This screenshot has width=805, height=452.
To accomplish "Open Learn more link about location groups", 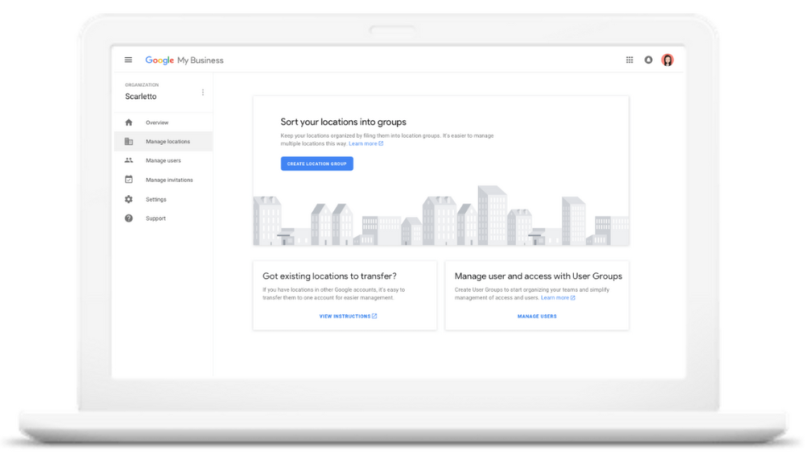I will click(365, 143).
